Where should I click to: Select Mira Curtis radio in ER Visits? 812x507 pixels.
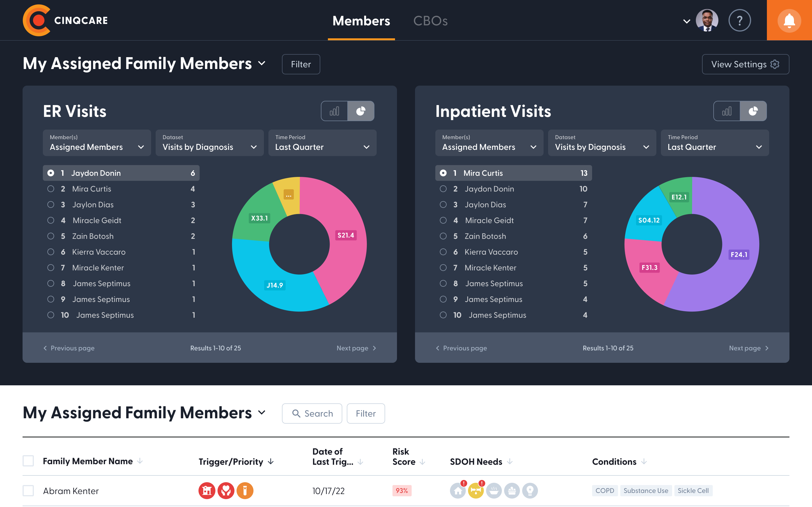coord(51,189)
